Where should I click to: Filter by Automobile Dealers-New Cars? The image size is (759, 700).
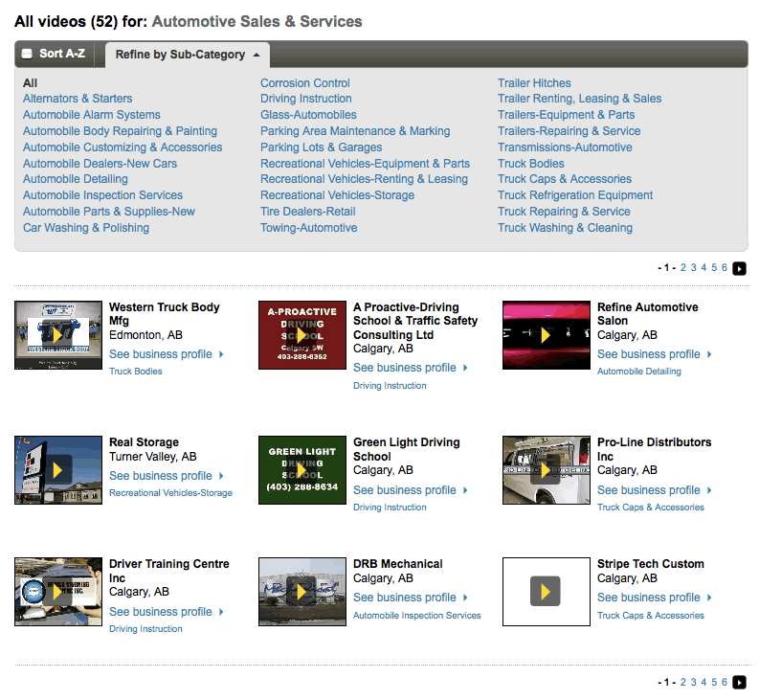coord(100,163)
